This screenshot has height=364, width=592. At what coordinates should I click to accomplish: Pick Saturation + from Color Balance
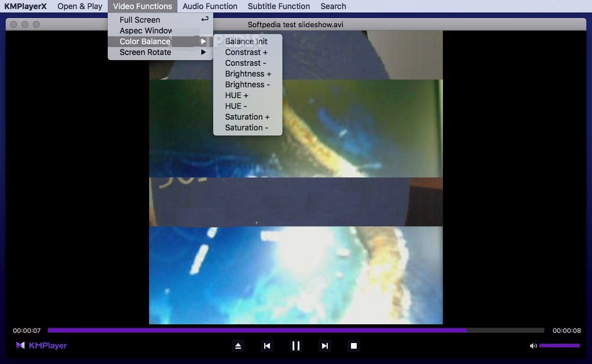point(248,117)
